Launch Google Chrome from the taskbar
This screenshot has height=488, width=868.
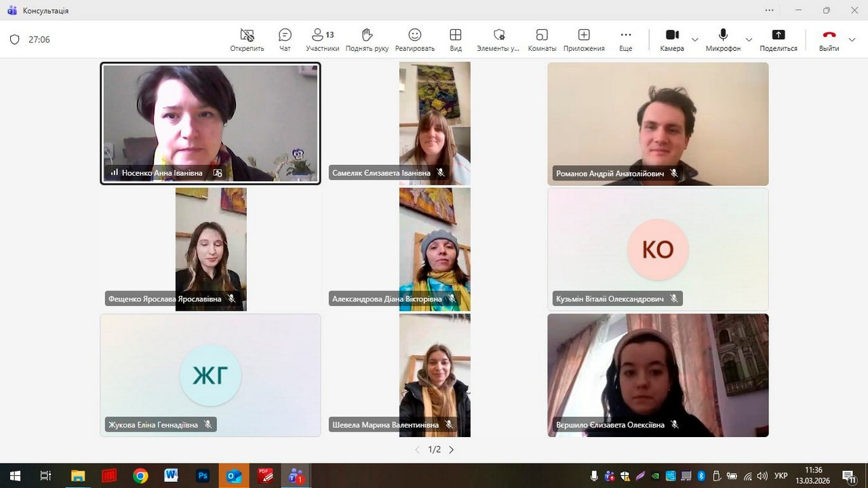pyautogui.click(x=140, y=476)
